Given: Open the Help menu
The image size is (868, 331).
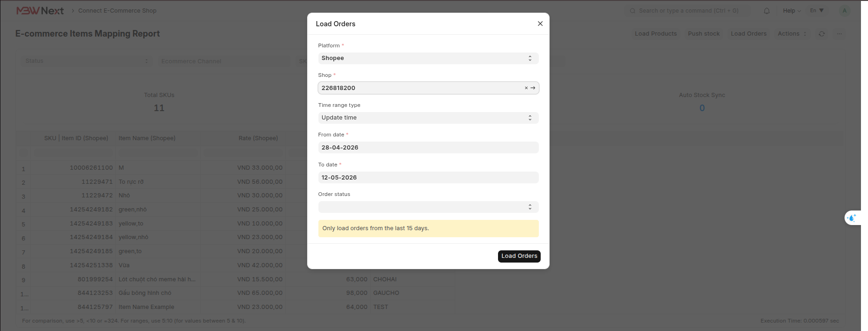Looking at the screenshot, I should [x=792, y=11].
